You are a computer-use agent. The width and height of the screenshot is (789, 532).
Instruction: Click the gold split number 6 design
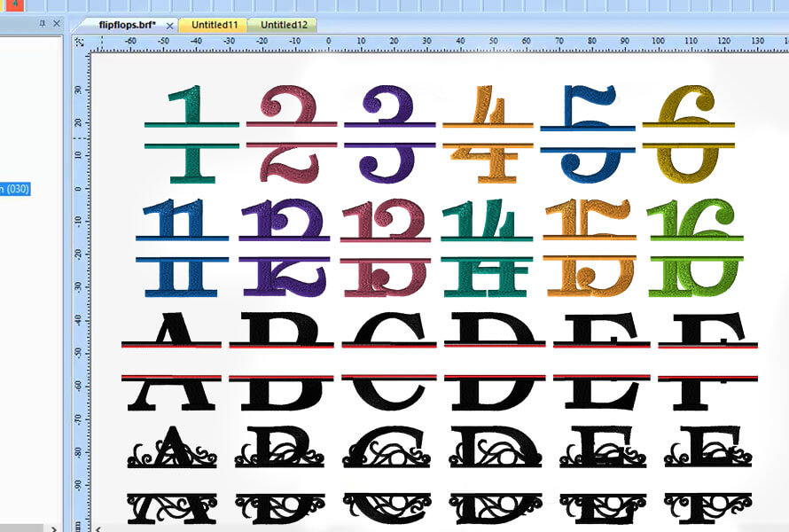[x=691, y=135]
